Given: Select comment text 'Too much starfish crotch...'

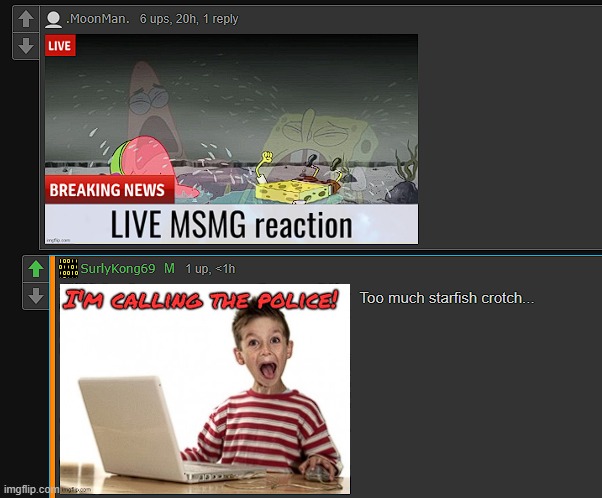Looking at the screenshot, I should (x=447, y=298).
